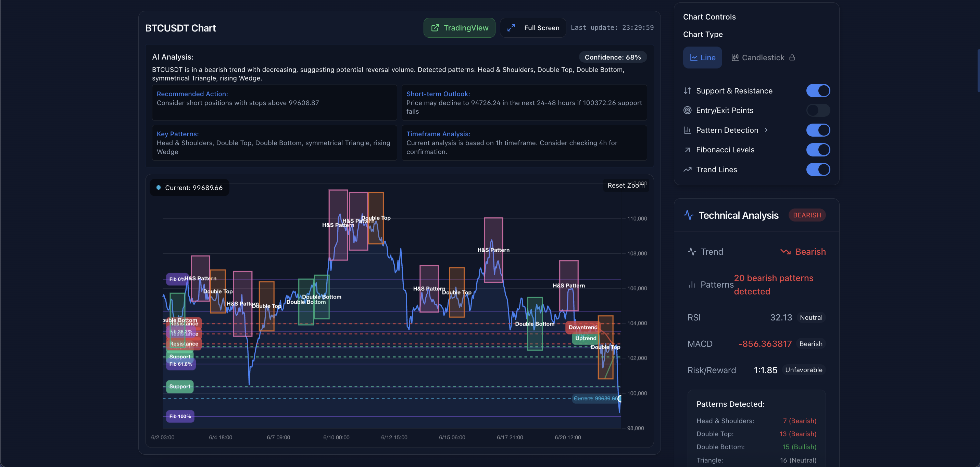Image resolution: width=980 pixels, height=467 pixels.
Task: Disable the Support & Resistance toggle
Action: coord(818,90)
